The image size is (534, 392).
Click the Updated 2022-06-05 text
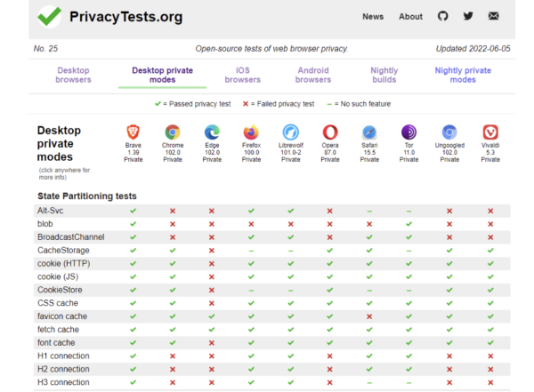(473, 49)
